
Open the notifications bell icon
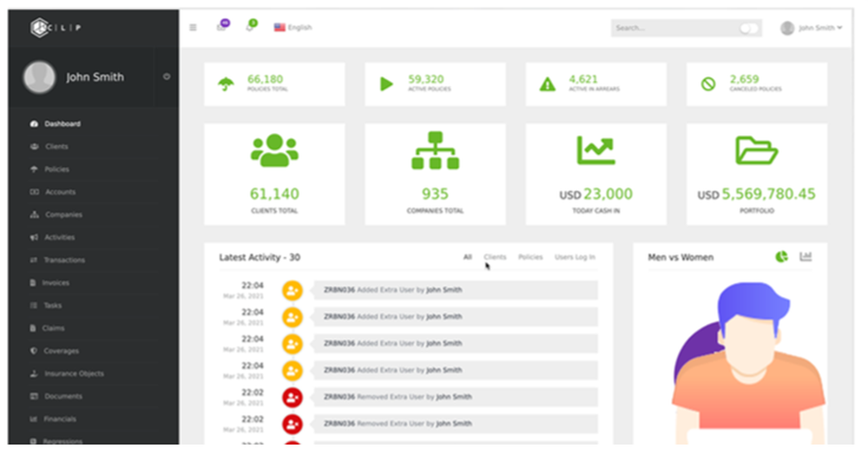coord(250,27)
